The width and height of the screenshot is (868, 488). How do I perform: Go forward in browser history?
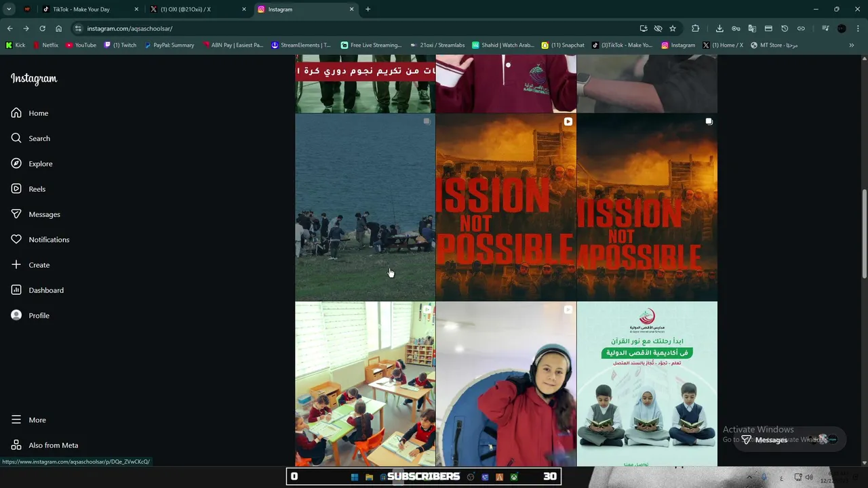tap(26, 28)
